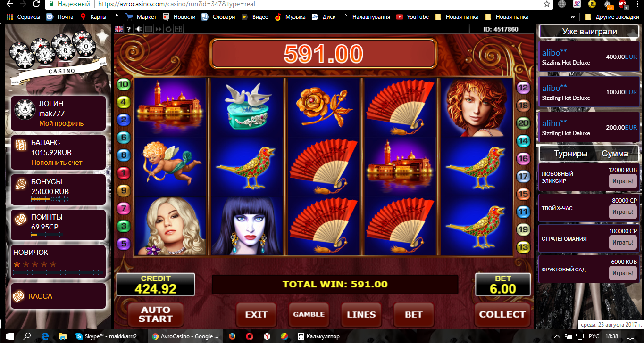Open Калькулятор from the Windows taskbar
644x343 pixels.
click(x=318, y=336)
